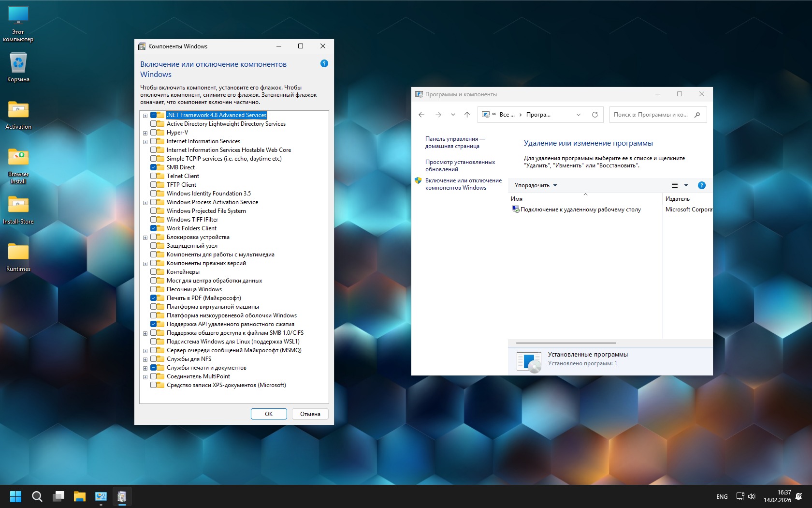Enable the Telnet Client checkbox
The height and width of the screenshot is (508, 812).
coord(153,176)
